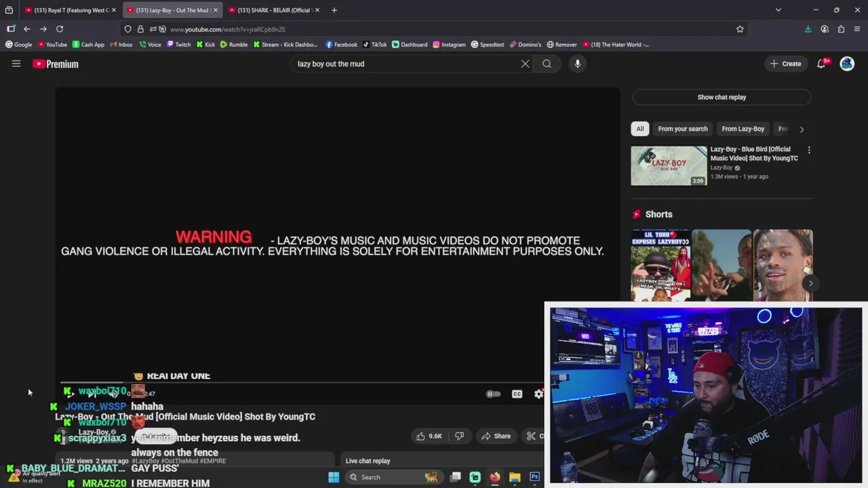
Task: Show the next shorts with the arrow
Action: 810,283
